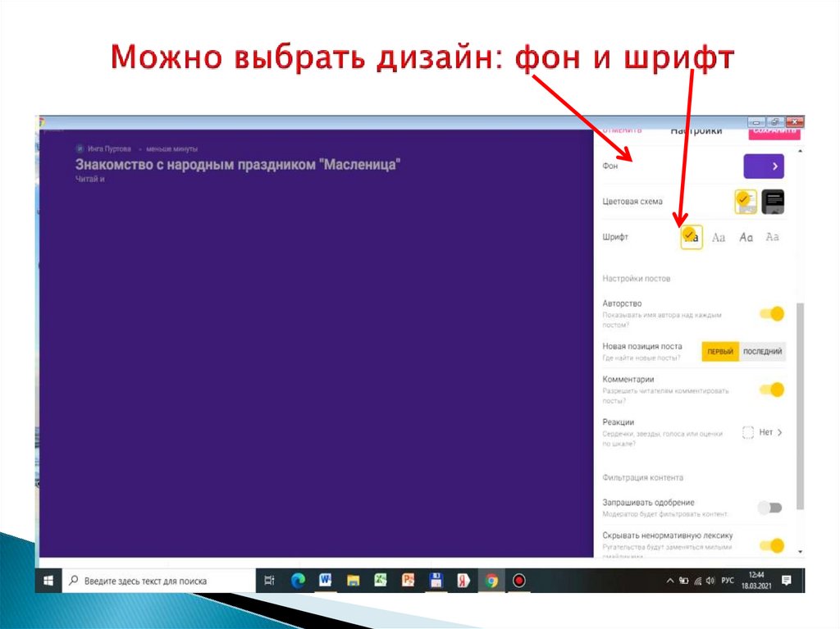
Task: Open Excel from the taskbar
Action: (381, 581)
